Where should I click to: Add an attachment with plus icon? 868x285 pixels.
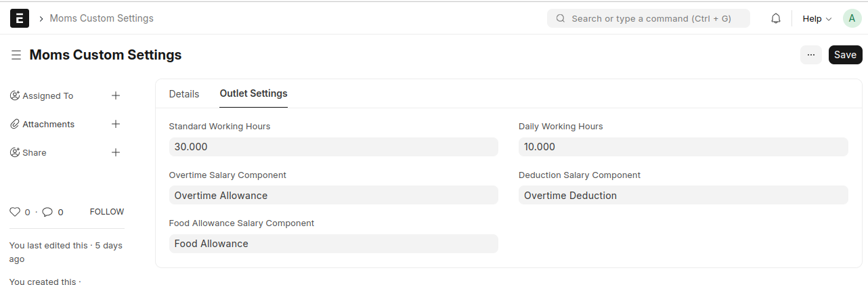coord(116,124)
